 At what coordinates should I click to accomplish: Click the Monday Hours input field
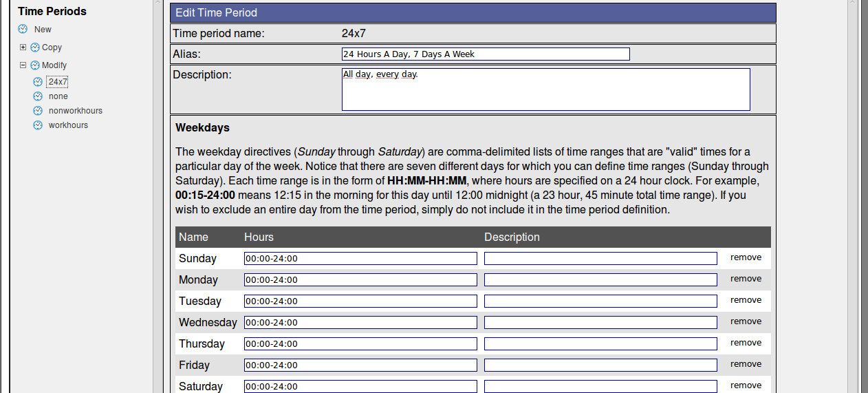(x=360, y=280)
